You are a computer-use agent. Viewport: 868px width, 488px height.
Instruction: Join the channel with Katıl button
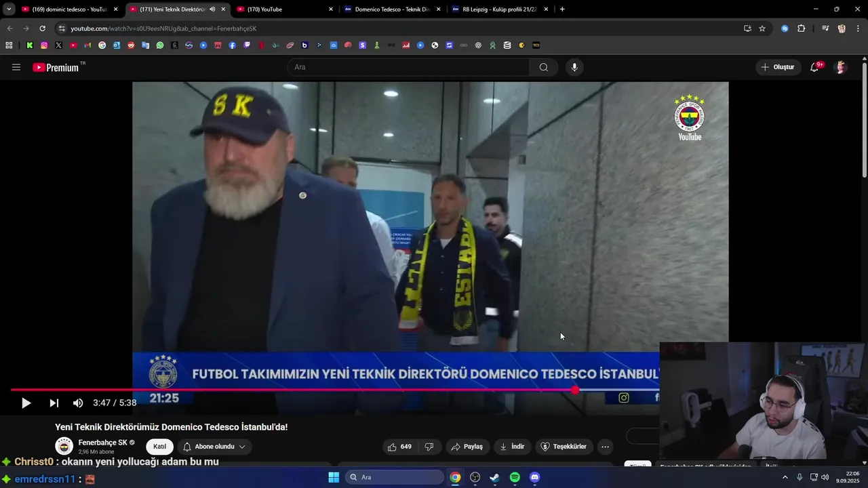(x=160, y=447)
